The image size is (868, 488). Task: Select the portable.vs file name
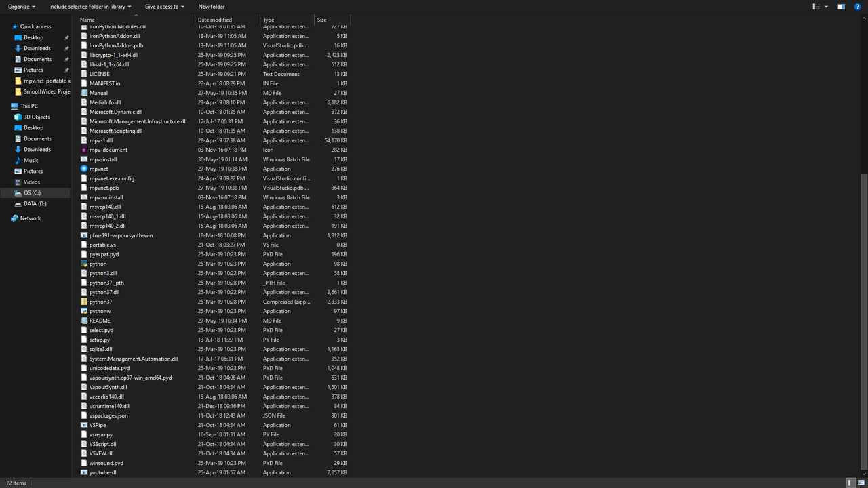pyautogui.click(x=102, y=245)
